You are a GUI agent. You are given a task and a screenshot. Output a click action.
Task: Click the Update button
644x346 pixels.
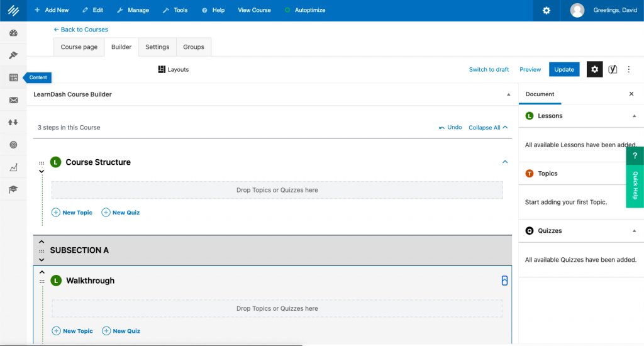click(564, 69)
